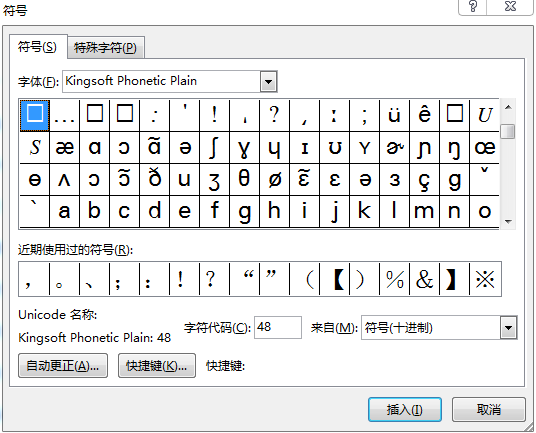The image size is (536, 433).
Task: Choose the ê symbol in the grid
Action: (x=424, y=116)
